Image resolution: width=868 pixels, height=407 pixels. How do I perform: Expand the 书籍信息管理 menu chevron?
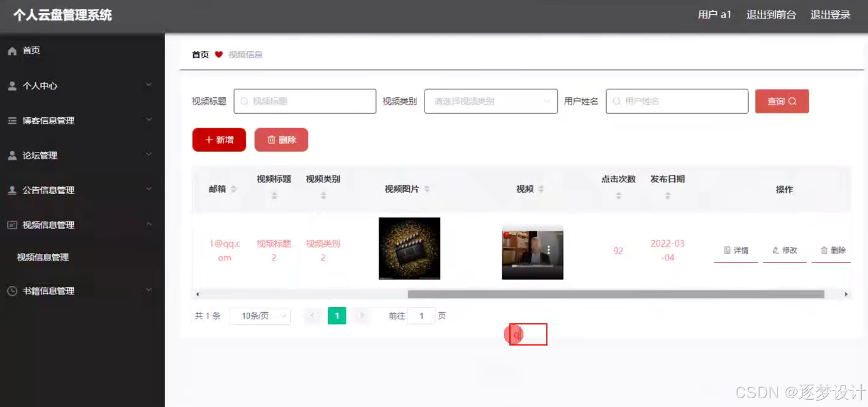click(x=149, y=290)
